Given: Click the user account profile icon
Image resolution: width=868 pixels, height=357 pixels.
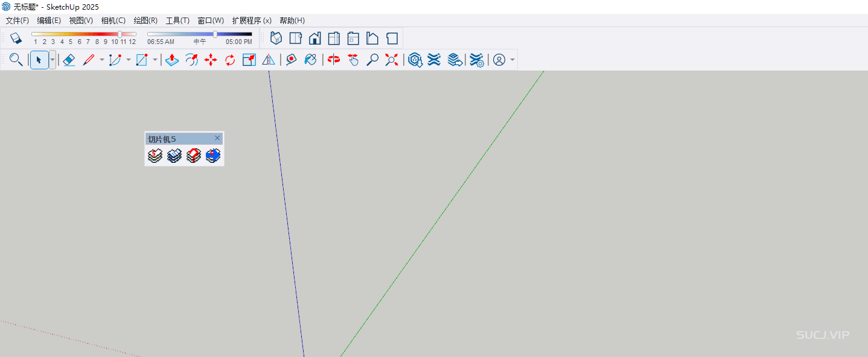Looking at the screenshot, I should (x=499, y=60).
